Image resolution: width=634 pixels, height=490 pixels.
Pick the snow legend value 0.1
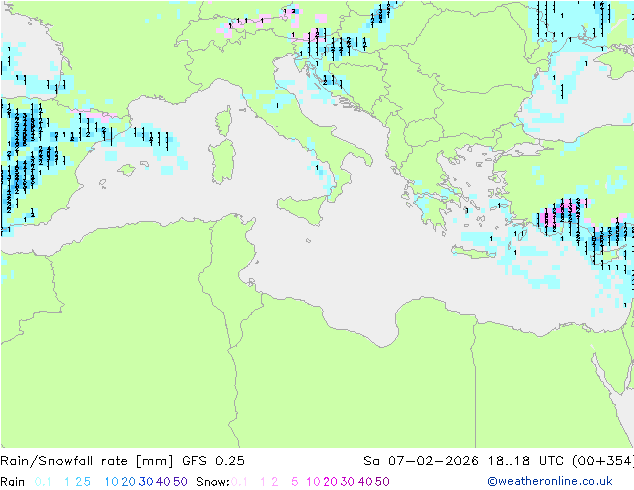(239, 482)
